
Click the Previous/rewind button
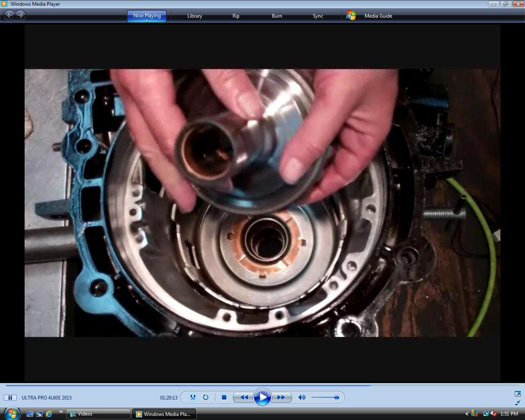point(244,397)
